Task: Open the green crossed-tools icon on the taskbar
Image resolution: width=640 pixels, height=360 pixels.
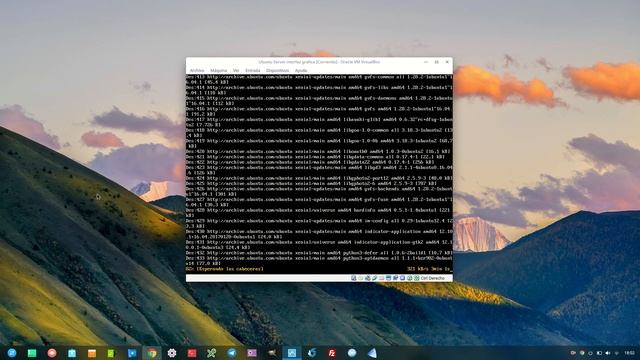Action: point(211,353)
